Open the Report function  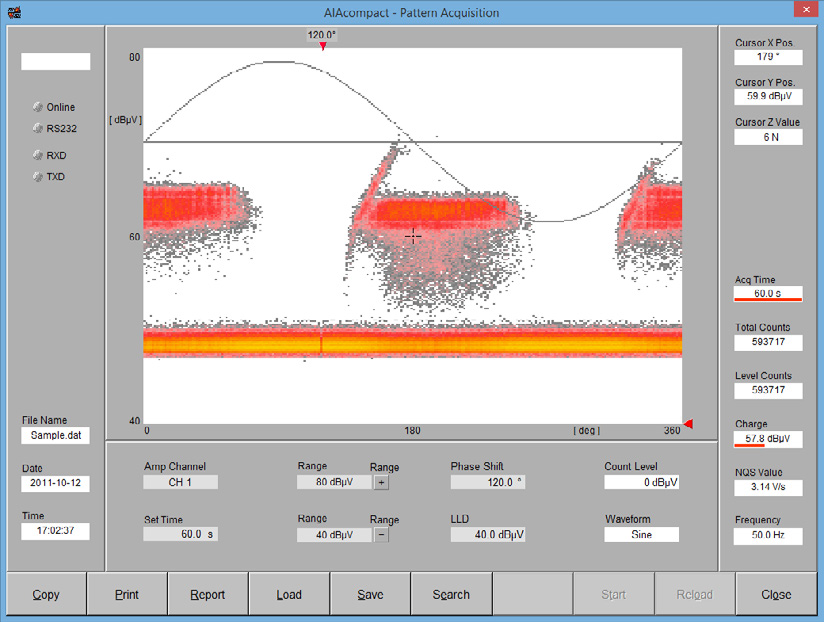(x=207, y=594)
